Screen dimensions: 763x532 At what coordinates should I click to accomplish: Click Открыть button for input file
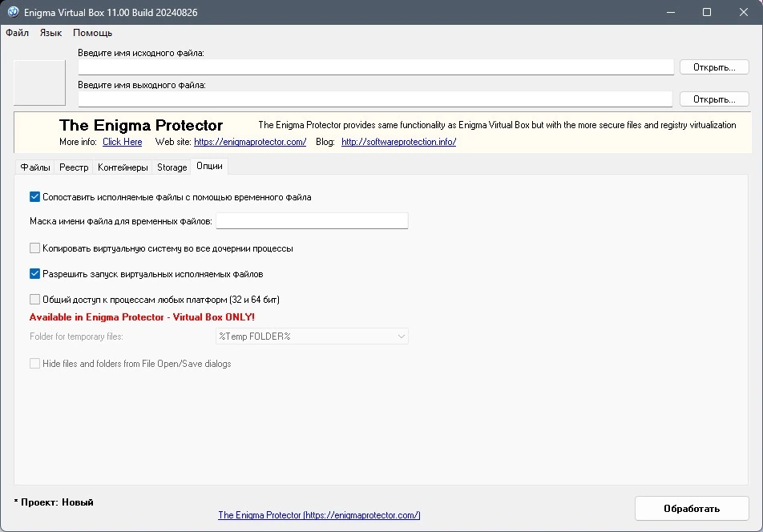click(x=714, y=67)
